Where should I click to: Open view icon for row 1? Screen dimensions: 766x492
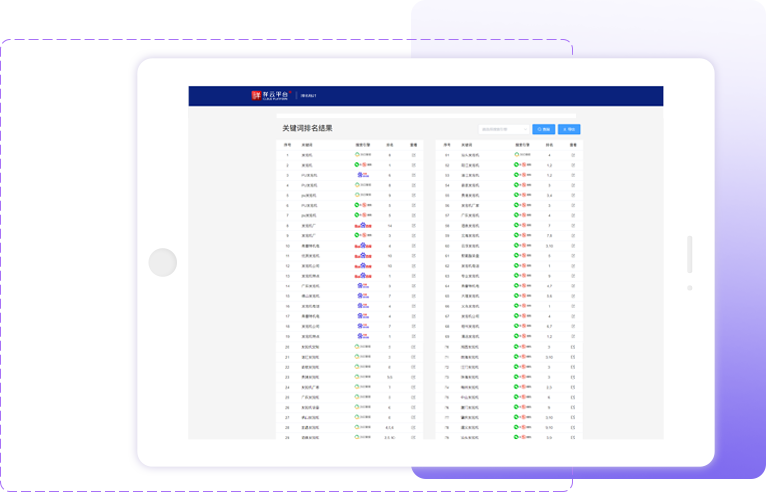(413, 155)
